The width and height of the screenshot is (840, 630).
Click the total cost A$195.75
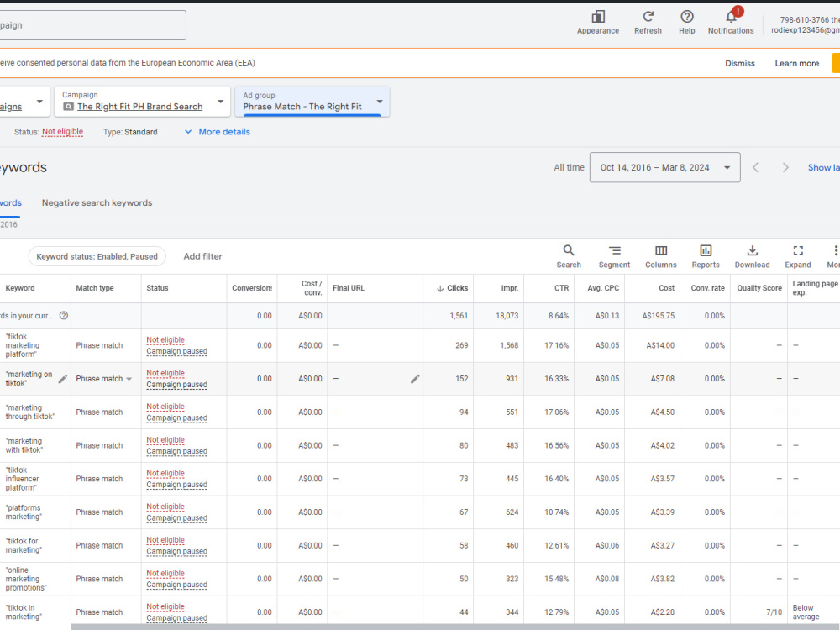pyautogui.click(x=659, y=316)
